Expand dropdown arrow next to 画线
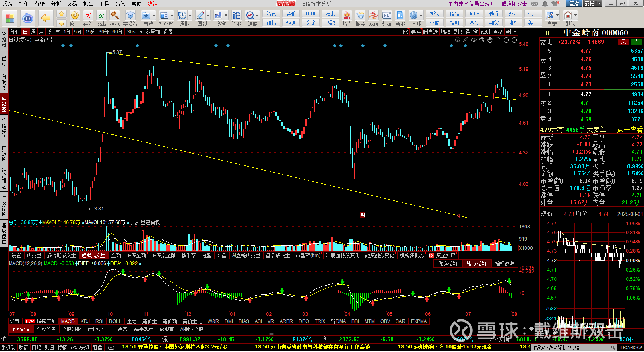The width and height of the screenshot is (644, 352). pos(208,16)
